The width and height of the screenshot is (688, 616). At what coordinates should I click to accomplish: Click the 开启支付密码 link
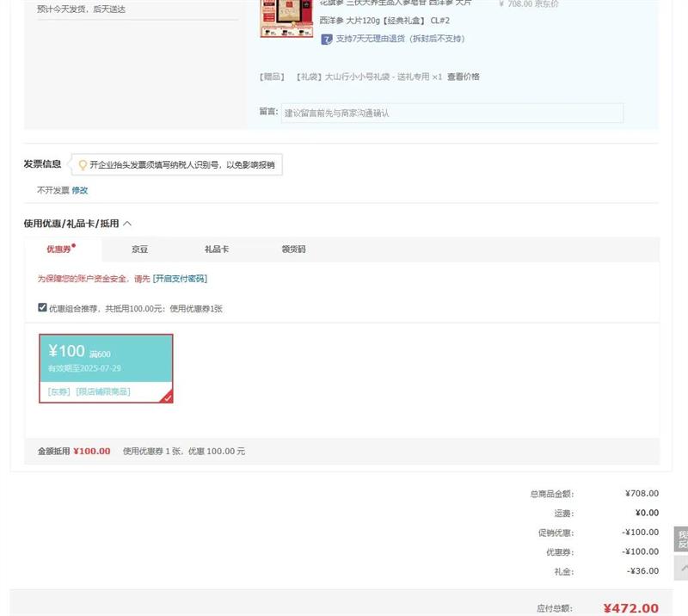[180, 279]
